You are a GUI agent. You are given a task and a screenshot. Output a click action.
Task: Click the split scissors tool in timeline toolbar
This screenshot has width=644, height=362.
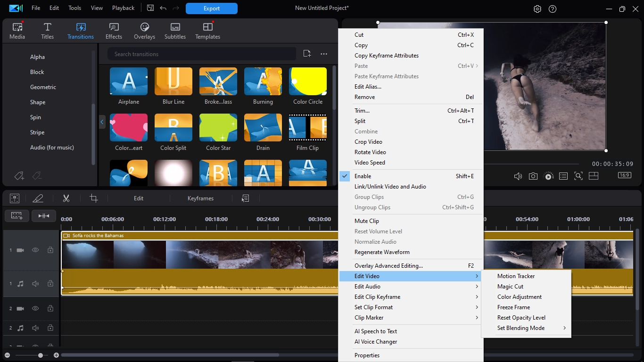pos(66,198)
